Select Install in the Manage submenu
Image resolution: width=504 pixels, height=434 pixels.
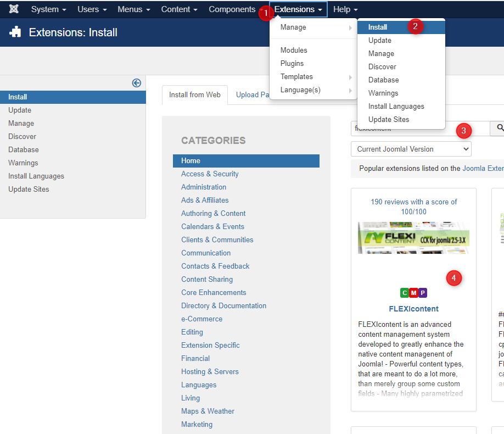pos(401,27)
